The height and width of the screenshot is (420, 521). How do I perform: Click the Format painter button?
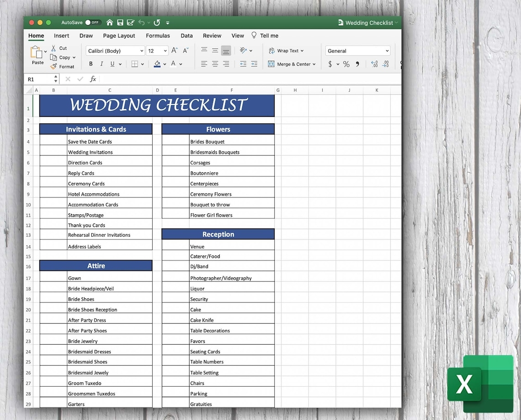(x=62, y=67)
